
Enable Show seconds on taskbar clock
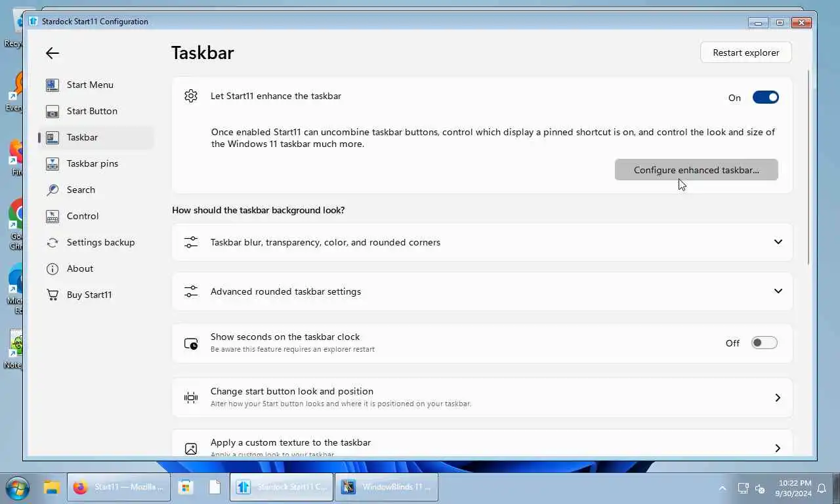(x=765, y=343)
